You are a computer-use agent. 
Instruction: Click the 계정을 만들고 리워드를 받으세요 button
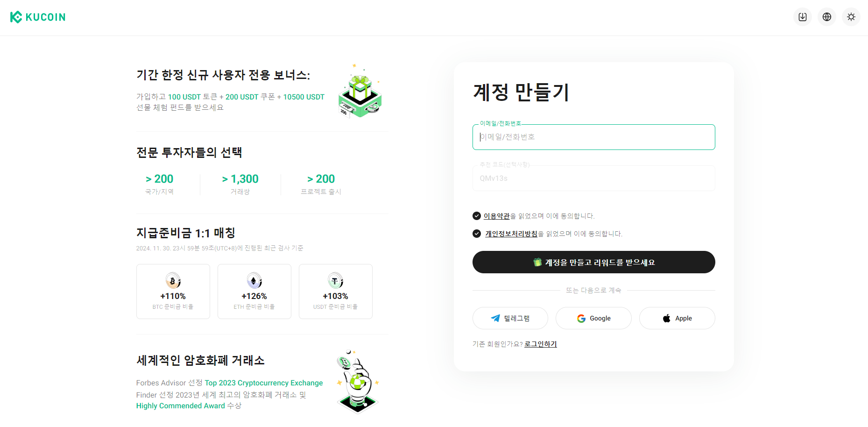(x=594, y=262)
